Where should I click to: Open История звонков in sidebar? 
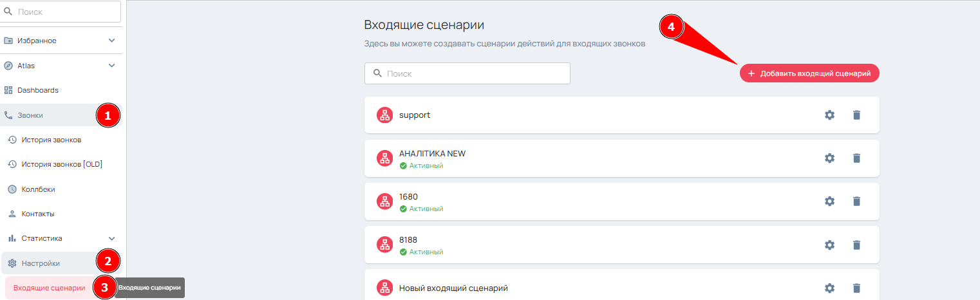coord(52,140)
